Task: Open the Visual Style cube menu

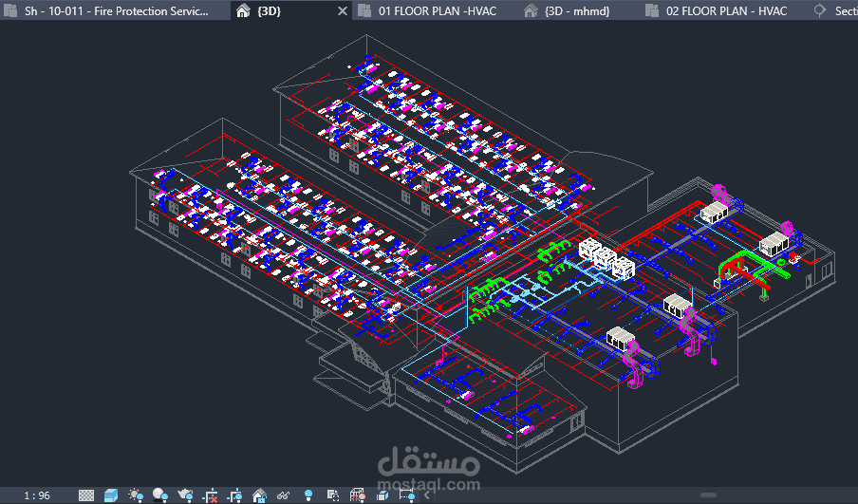Action: point(110,495)
